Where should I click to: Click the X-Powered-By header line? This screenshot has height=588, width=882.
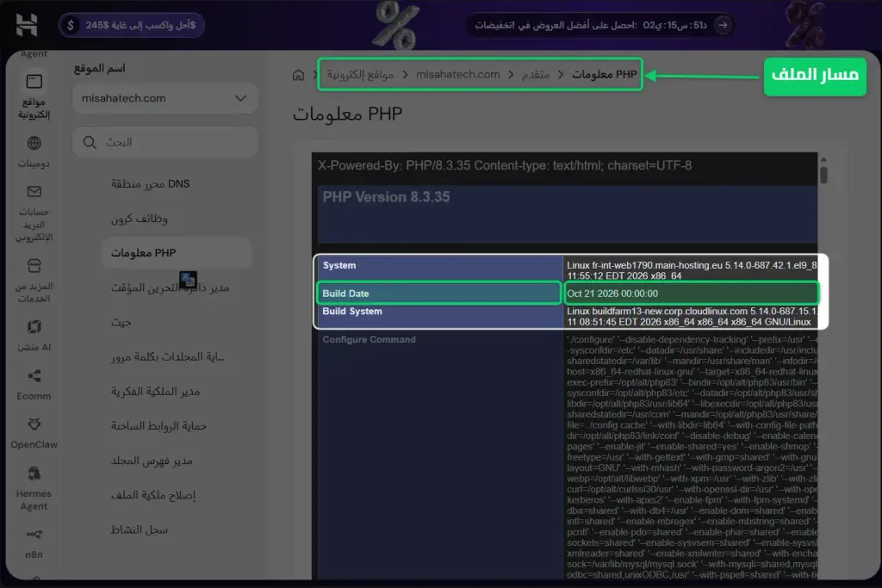click(505, 165)
